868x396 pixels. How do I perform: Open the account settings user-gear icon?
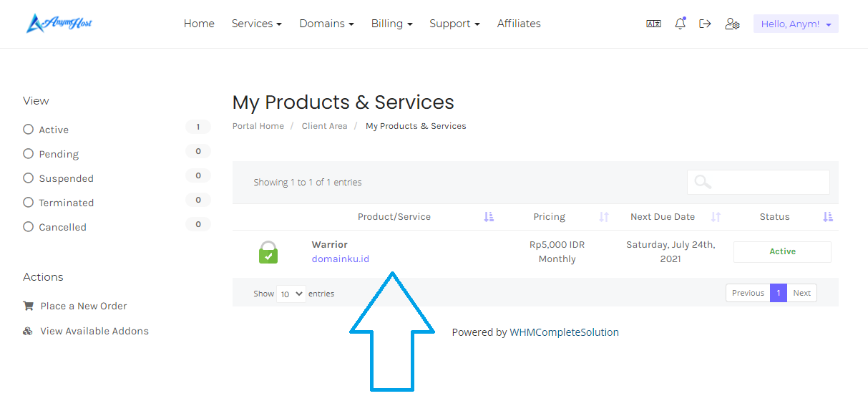[x=732, y=24]
